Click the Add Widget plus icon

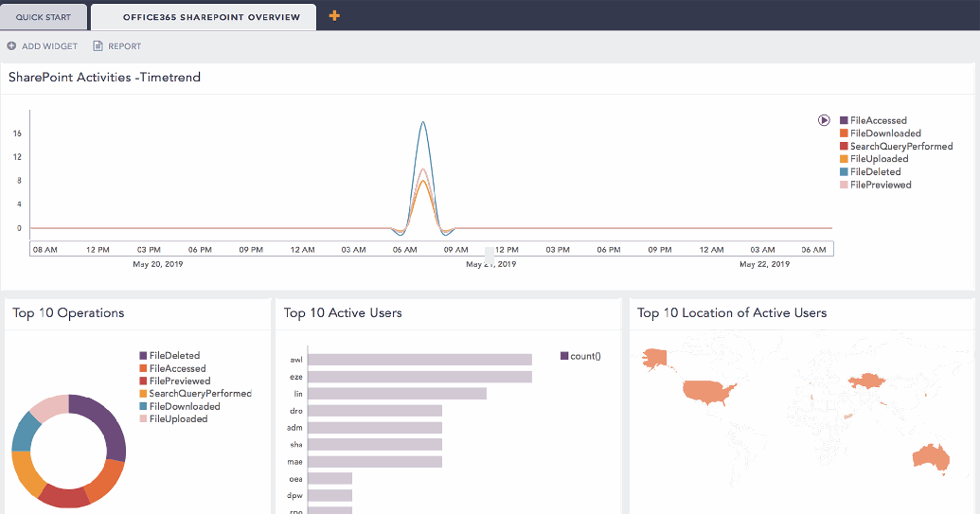tap(11, 45)
